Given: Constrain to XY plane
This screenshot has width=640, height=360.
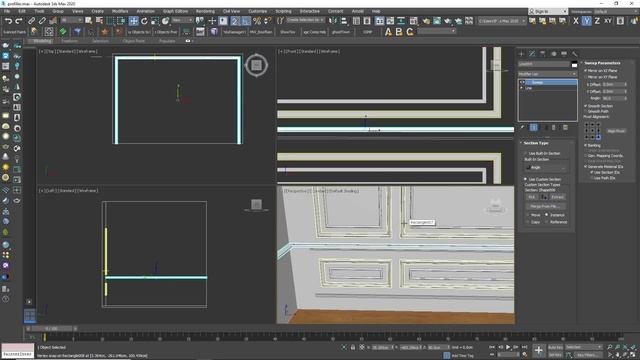Looking at the screenshot, I should 608,21.
